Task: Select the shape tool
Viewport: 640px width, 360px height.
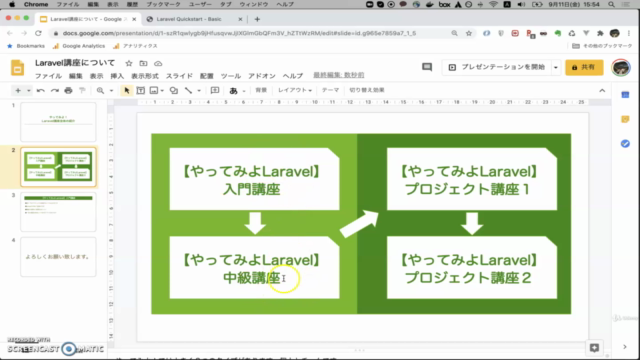Action: [174, 91]
